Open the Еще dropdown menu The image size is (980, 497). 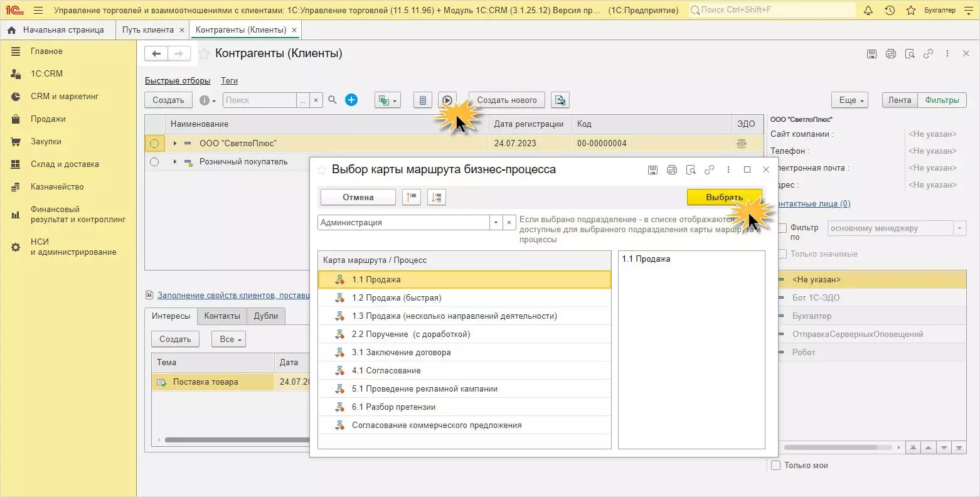(850, 100)
